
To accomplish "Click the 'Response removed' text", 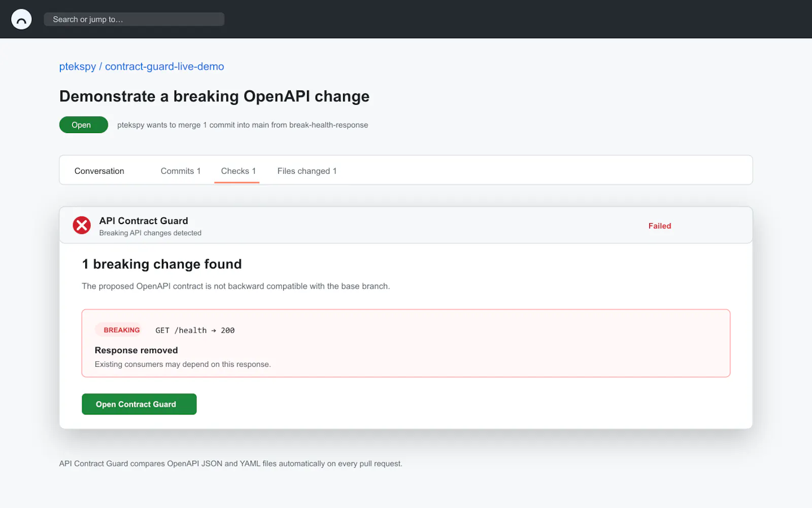I will click(x=137, y=351).
